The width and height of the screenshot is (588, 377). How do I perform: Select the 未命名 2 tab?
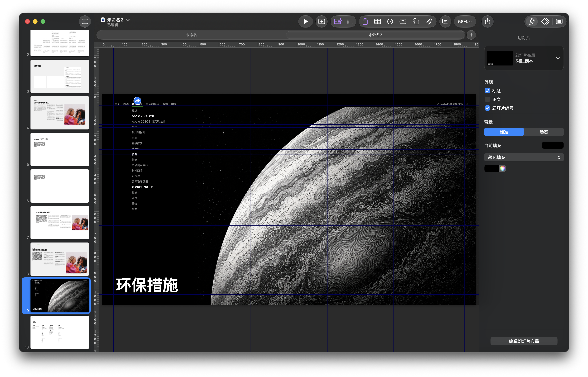[x=375, y=35]
